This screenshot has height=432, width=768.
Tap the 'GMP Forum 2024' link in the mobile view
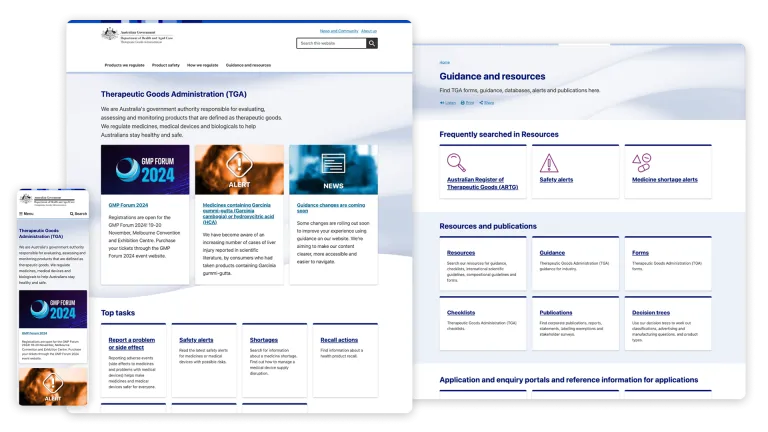point(33,334)
